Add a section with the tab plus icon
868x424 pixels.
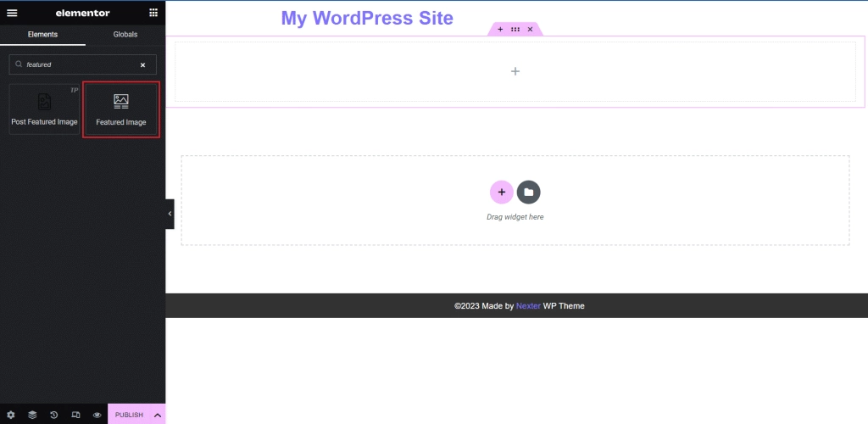(x=500, y=30)
